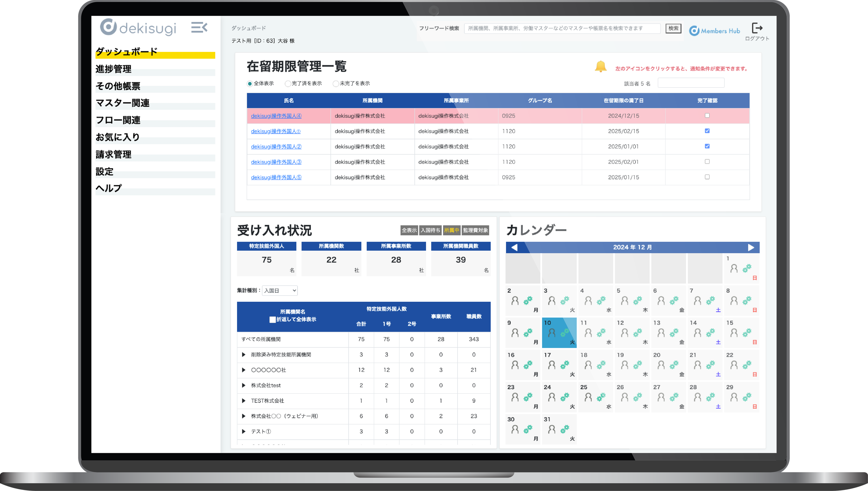Image resolution: width=868 pixels, height=491 pixels.
Task: Go to previous month with left arrow
Action: click(514, 247)
